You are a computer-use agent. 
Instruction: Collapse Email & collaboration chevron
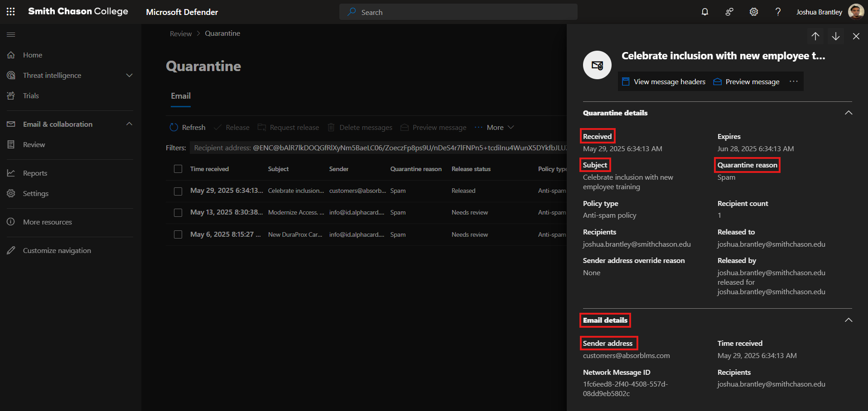(129, 124)
